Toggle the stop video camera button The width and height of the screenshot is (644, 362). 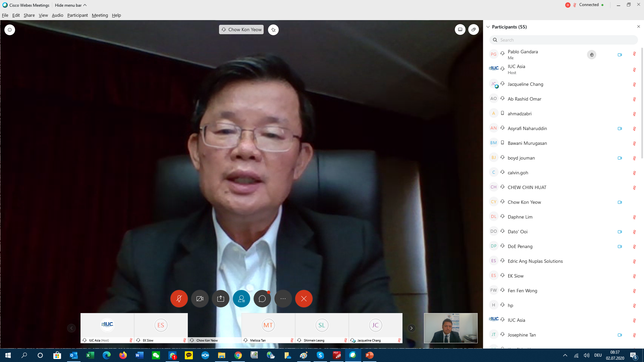point(200,299)
